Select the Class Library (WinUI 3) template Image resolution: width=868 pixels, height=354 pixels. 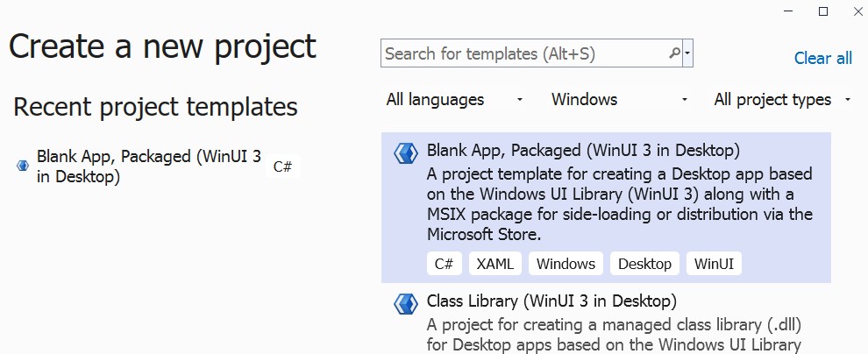[x=551, y=301]
